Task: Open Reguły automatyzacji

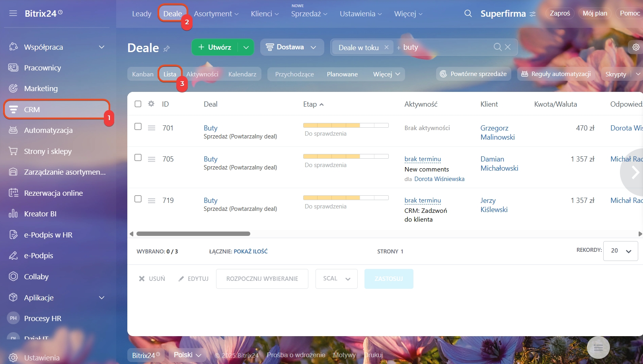Action: point(556,74)
